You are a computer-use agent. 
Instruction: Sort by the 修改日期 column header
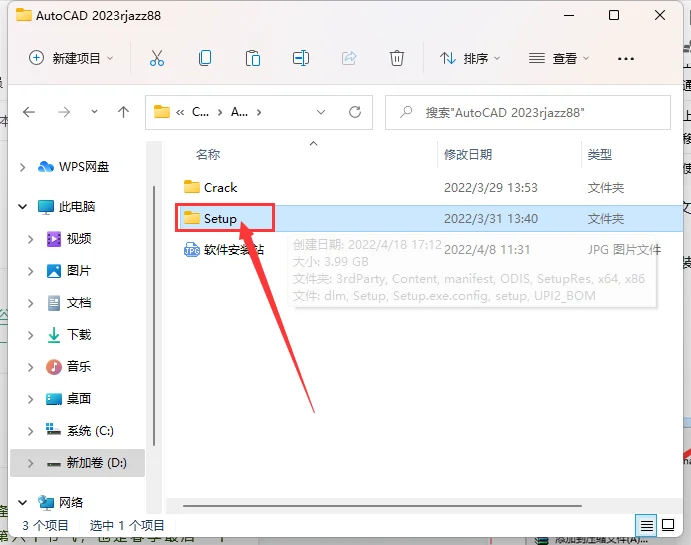(468, 155)
